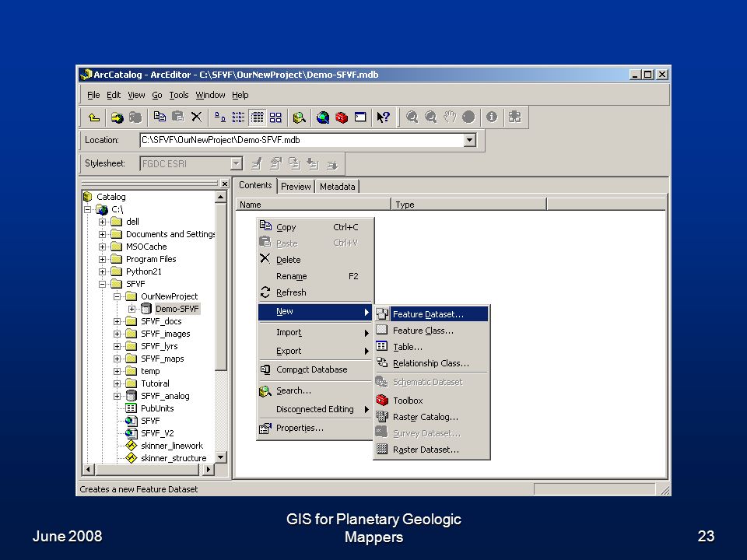Select Copy in the context menu
Image resolution: width=747 pixels, height=560 pixels.
pyautogui.click(x=315, y=227)
